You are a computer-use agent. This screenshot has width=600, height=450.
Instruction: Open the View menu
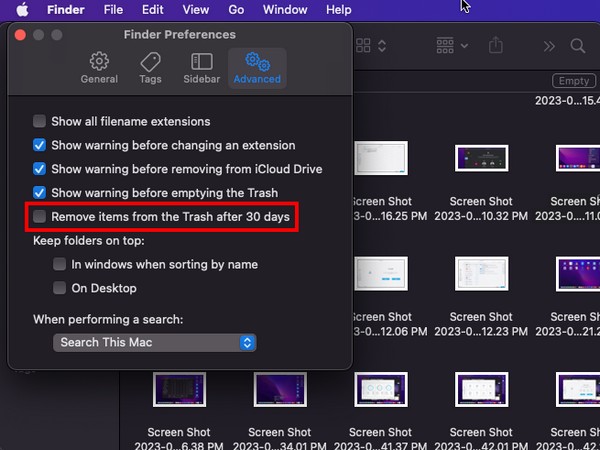196,10
